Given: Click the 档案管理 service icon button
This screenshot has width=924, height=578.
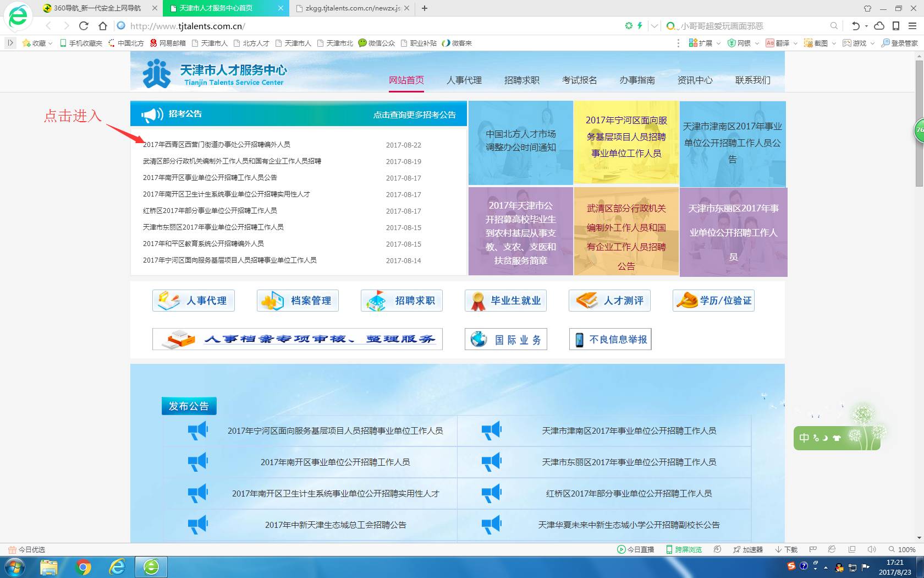Looking at the screenshot, I should 298,301.
